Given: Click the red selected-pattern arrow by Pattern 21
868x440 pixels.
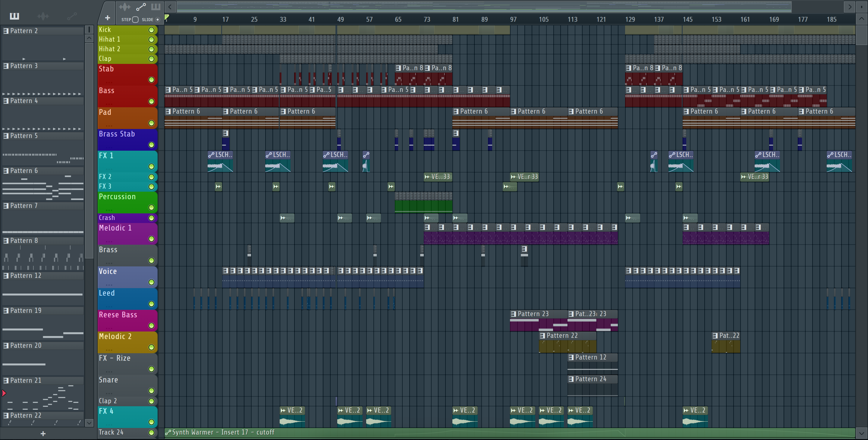Looking at the screenshot, I should pos(4,393).
